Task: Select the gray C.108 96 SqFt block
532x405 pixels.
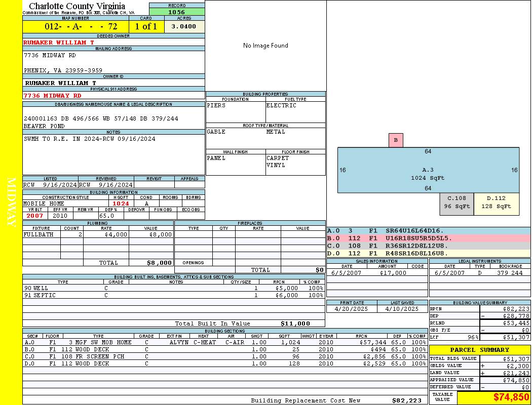Action: pyautogui.click(x=456, y=204)
